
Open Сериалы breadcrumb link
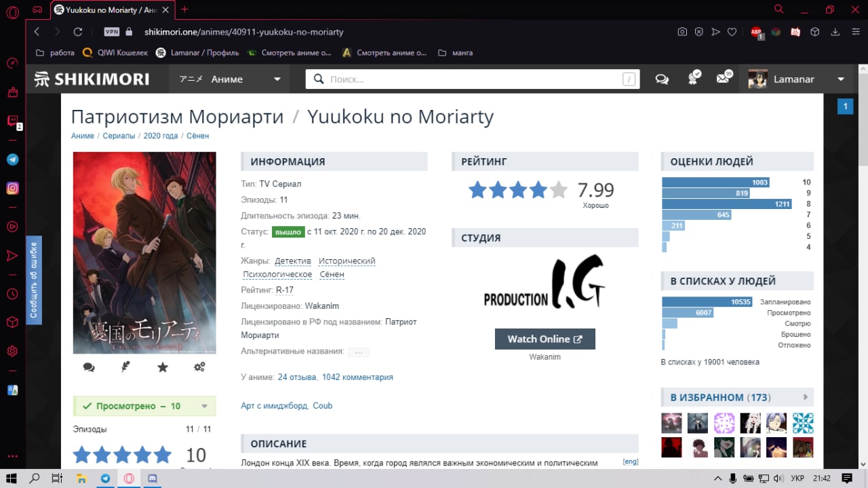(119, 136)
